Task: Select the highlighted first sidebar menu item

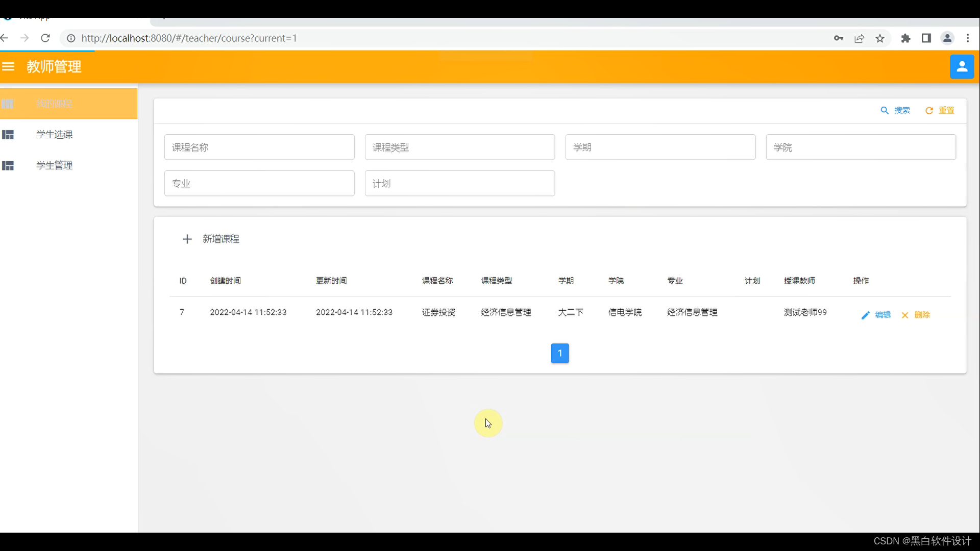Action: pyautogui.click(x=54, y=104)
